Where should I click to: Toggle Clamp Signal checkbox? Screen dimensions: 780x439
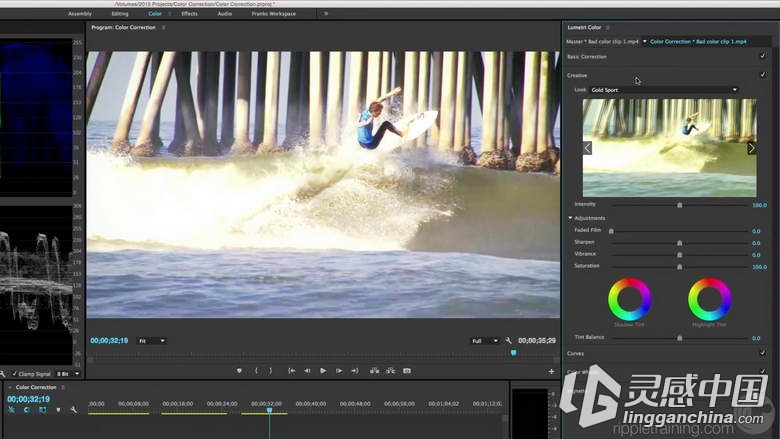[x=14, y=373]
